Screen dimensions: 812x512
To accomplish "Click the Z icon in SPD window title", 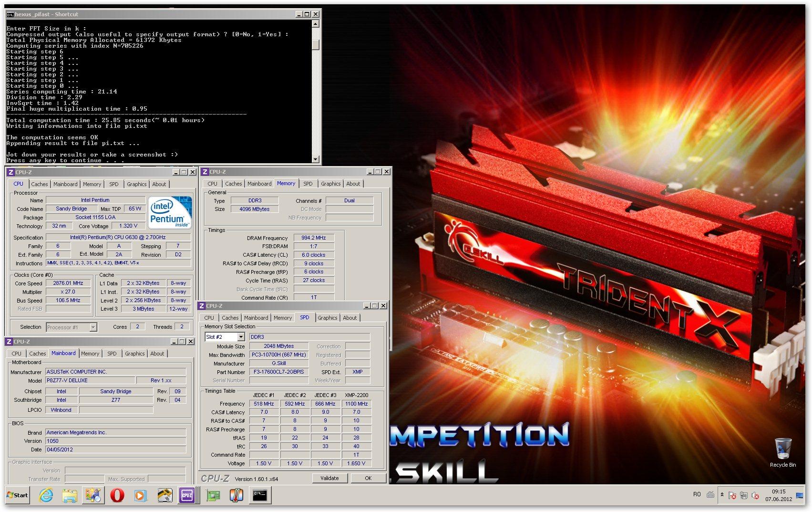I will point(202,306).
